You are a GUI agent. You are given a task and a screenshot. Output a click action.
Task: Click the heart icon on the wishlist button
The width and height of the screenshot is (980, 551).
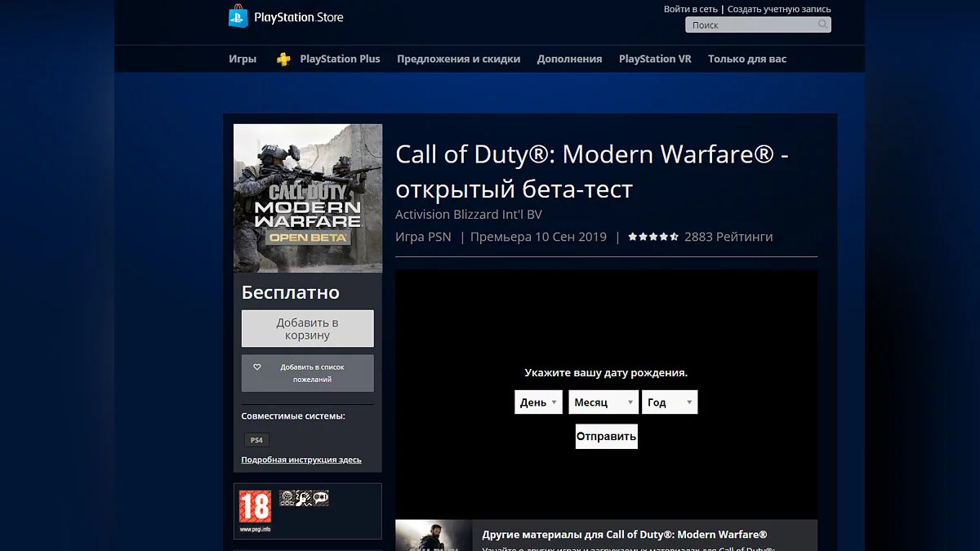tap(257, 367)
